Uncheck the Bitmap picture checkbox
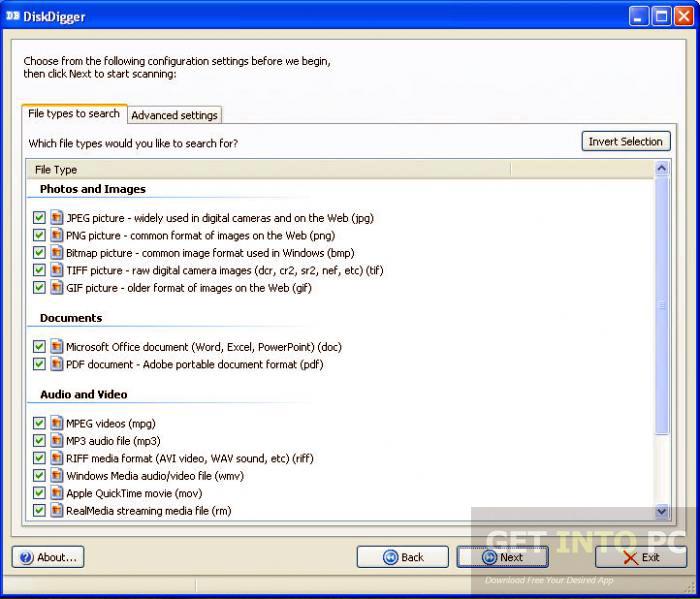Viewport: 700px width, 599px height. coord(39,253)
